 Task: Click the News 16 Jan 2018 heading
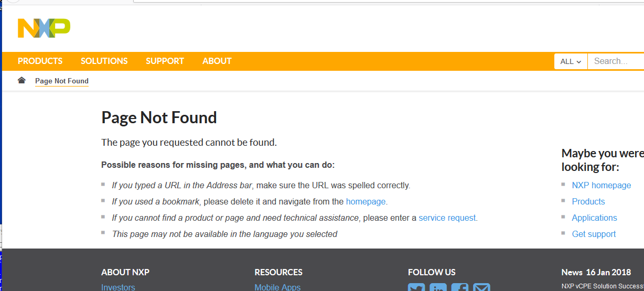596,272
